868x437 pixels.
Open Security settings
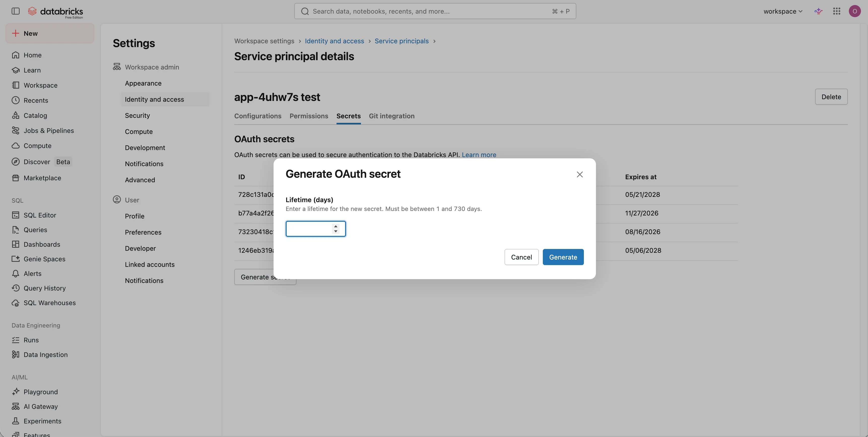coord(165,116)
